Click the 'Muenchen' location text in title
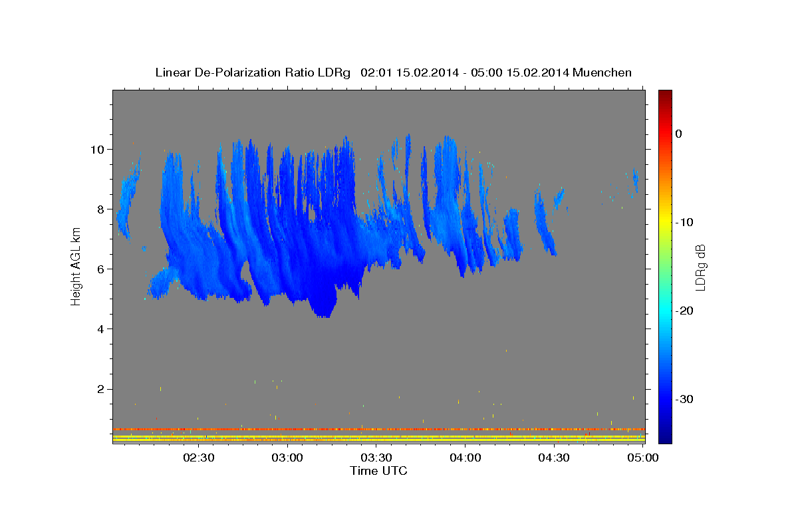 click(x=602, y=72)
